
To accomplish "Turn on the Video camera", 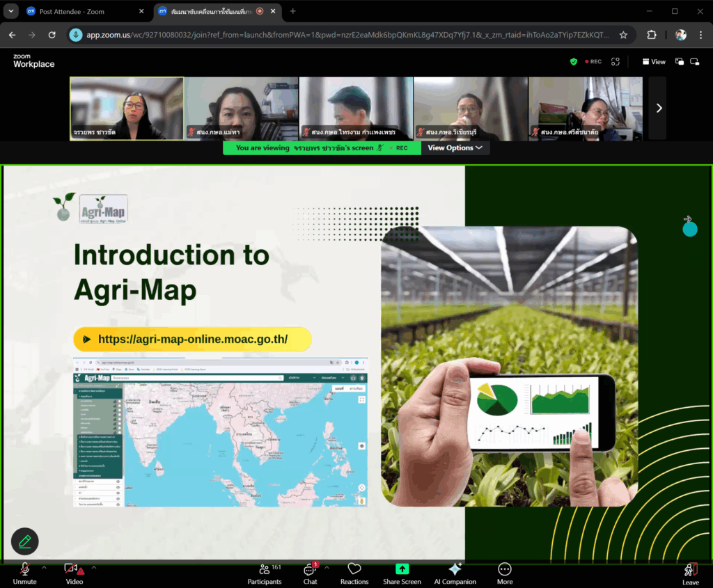I will coord(74,573).
